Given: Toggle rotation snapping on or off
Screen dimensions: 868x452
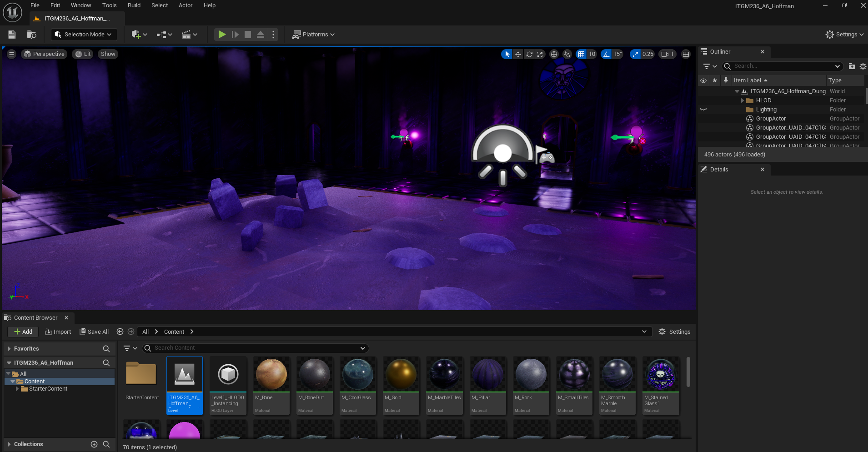Looking at the screenshot, I should tap(606, 54).
